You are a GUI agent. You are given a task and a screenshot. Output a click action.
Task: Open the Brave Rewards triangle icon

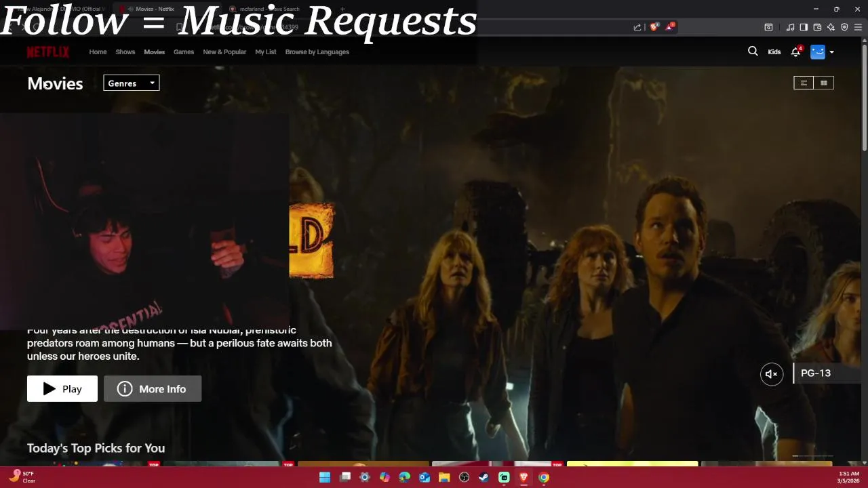click(670, 27)
